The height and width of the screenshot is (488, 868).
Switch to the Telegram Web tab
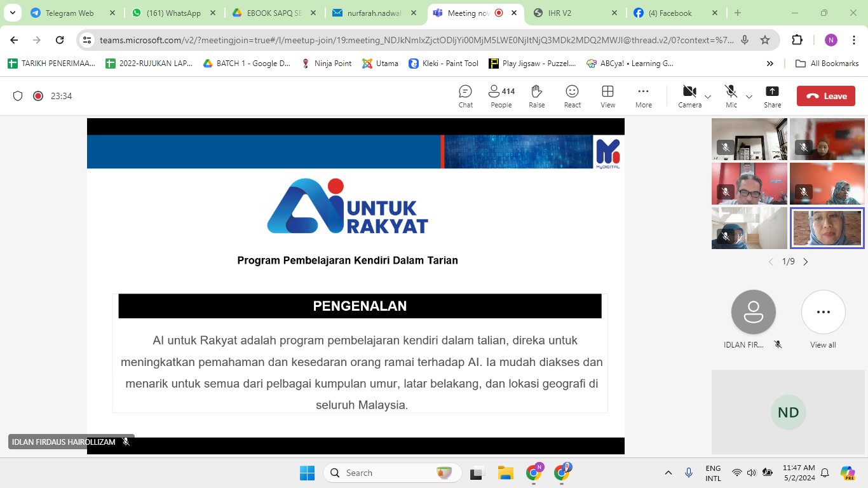coord(71,13)
